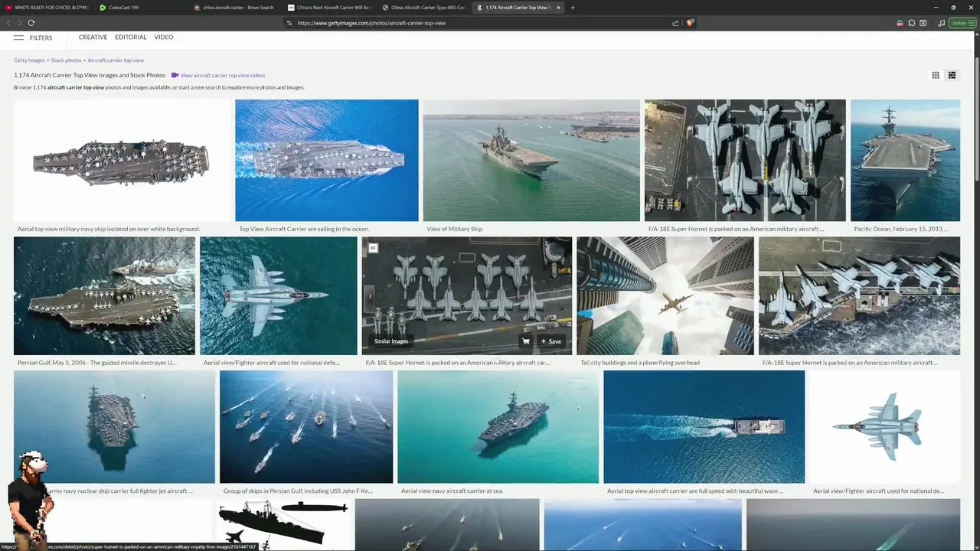980x551 pixels.
Task: Open Aerial view navy aircraft carrier at sea image
Action: 498,427
